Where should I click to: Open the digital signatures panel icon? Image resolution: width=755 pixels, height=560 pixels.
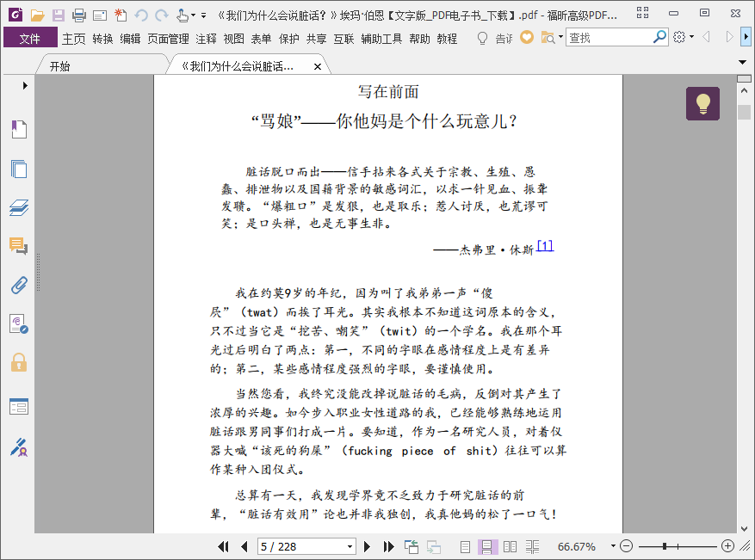[x=19, y=324]
